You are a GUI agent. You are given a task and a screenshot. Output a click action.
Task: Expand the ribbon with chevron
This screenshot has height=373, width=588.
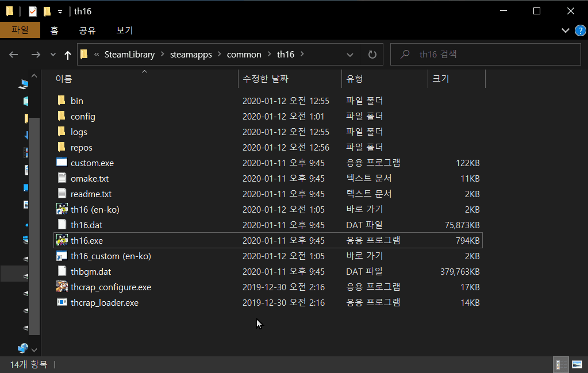(x=565, y=30)
